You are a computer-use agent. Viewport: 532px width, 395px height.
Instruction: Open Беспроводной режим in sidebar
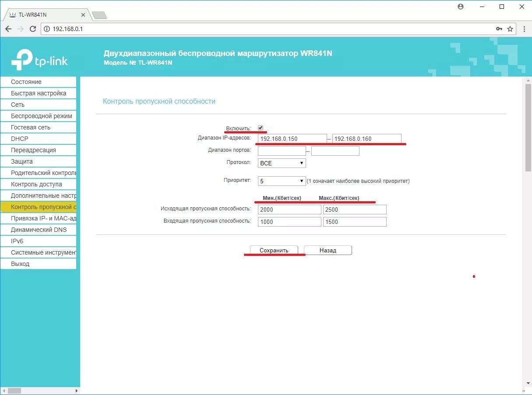38,116
